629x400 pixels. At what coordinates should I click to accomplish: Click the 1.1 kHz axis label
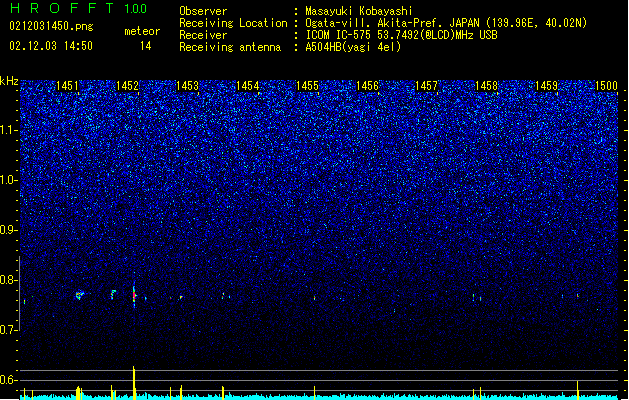[x=8, y=130]
